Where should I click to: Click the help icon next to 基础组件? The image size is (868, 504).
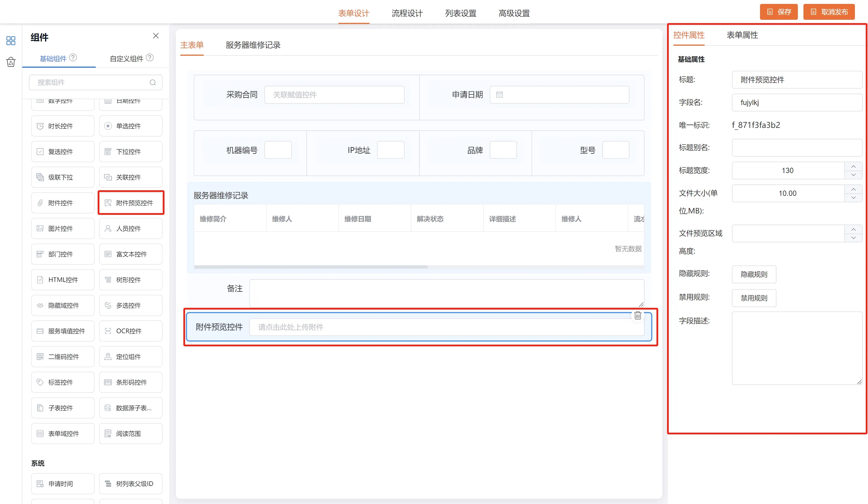pyautogui.click(x=73, y=58)
